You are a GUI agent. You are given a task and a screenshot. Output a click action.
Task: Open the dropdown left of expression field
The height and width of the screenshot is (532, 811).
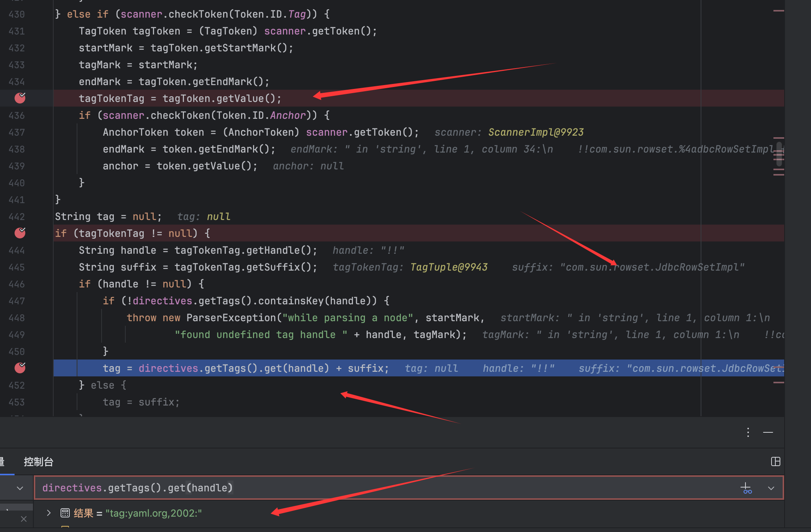pyautogui.click(x=20, y=488)
